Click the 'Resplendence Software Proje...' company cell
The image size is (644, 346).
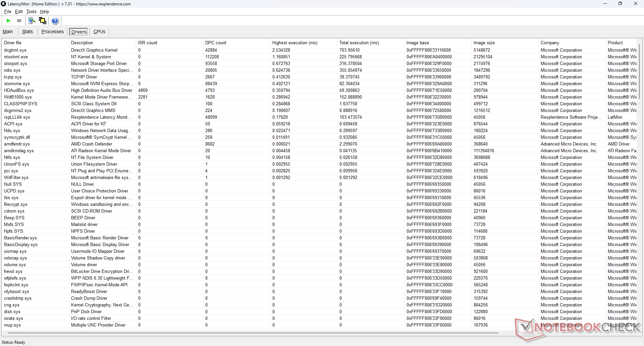point(571,117)
